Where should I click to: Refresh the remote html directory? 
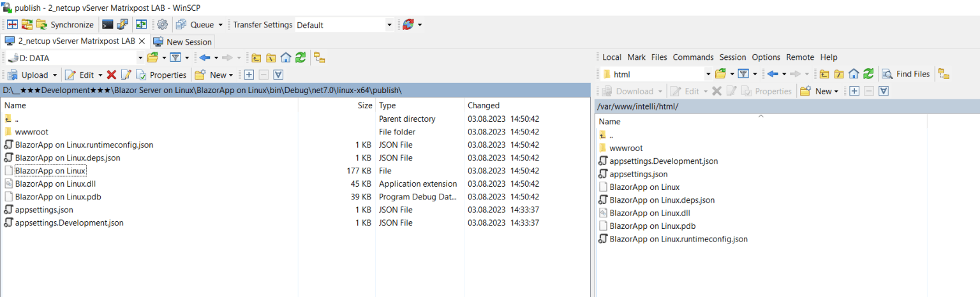(x=868, y=74)
